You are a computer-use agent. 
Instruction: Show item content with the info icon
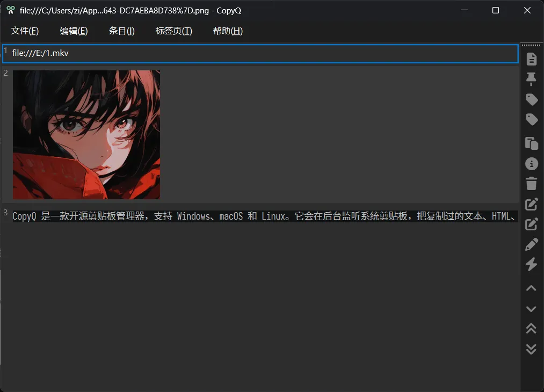531,164
